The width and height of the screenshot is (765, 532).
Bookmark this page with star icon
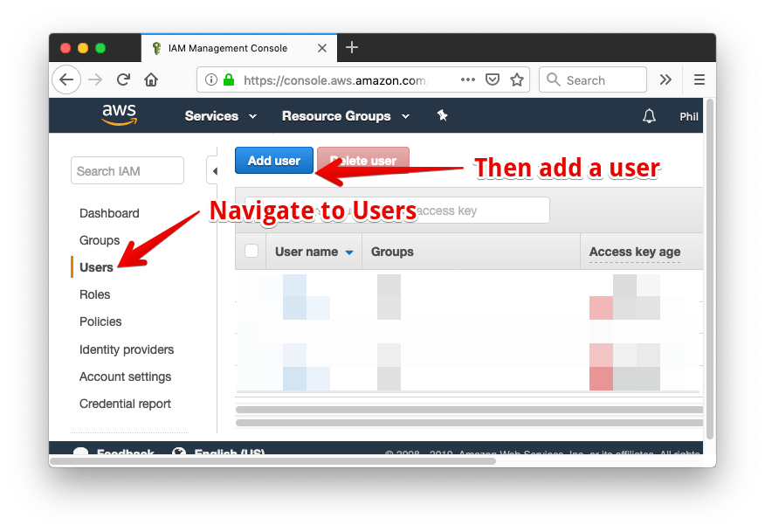[517, 79]
